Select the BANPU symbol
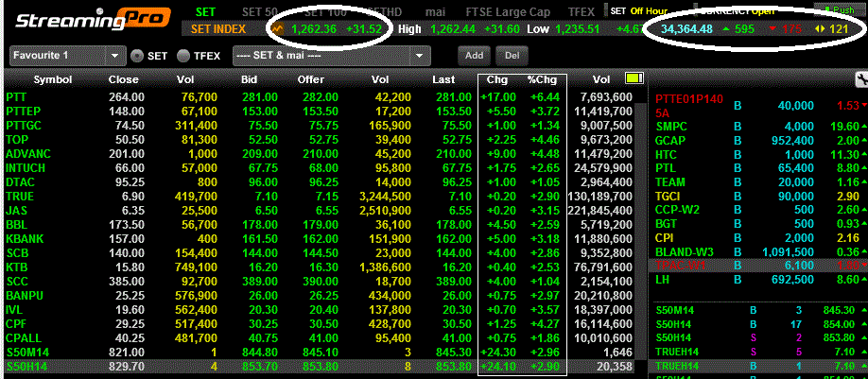Image resolution: width=868 pixels, height=379 pixels. (25, 296)
